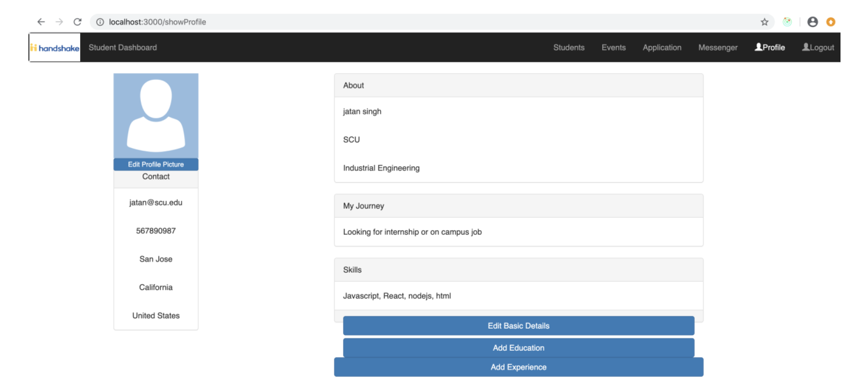The width and height of the screenshot is (868, 386).
Task: Go to the Students nav item
Action: click(569, 47)
